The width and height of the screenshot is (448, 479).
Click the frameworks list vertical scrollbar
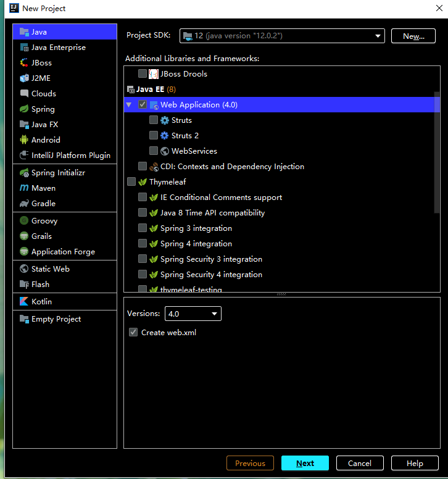click(x=437, y=152)
